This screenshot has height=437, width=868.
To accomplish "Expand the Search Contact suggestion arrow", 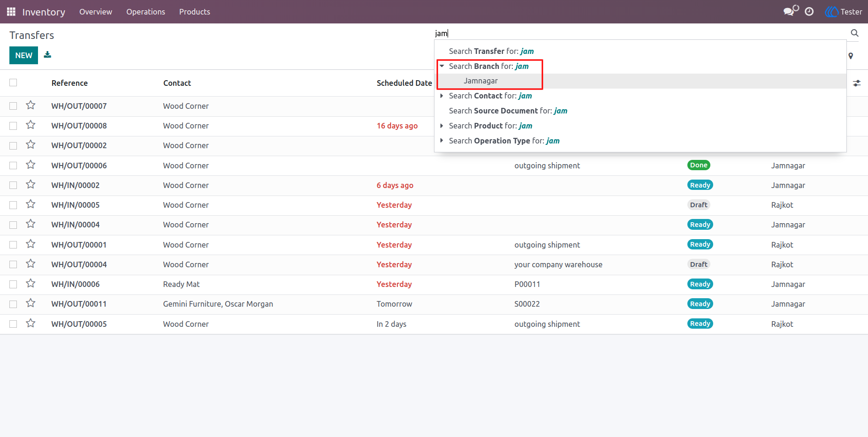I will (442, 96).
